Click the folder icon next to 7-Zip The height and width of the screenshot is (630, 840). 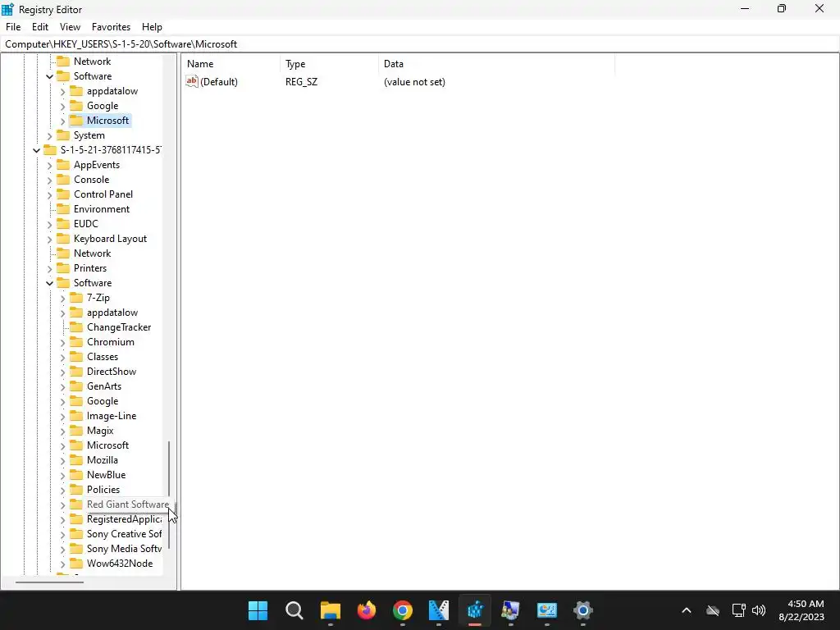[76, 298]
